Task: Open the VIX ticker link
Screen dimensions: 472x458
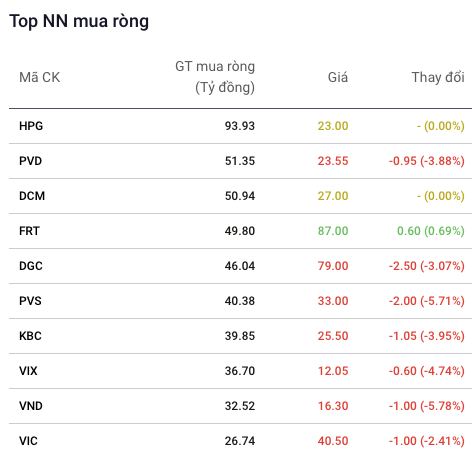Action: (x=28, y=371)
